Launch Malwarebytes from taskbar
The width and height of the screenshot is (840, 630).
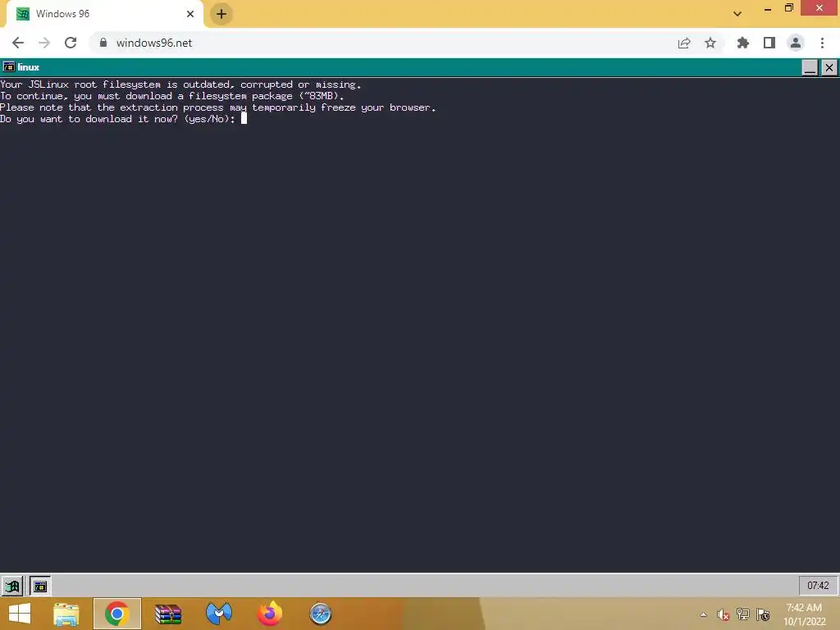pos(218,614)
